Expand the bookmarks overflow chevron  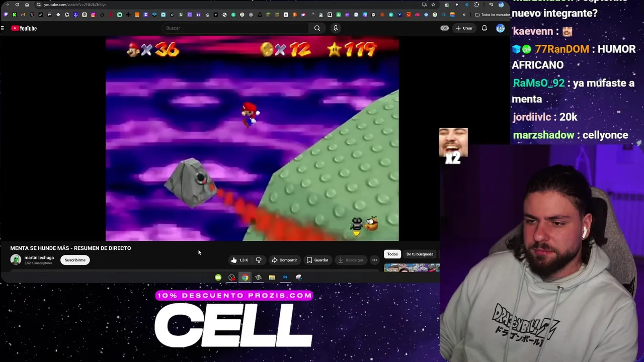click(464, 15)
